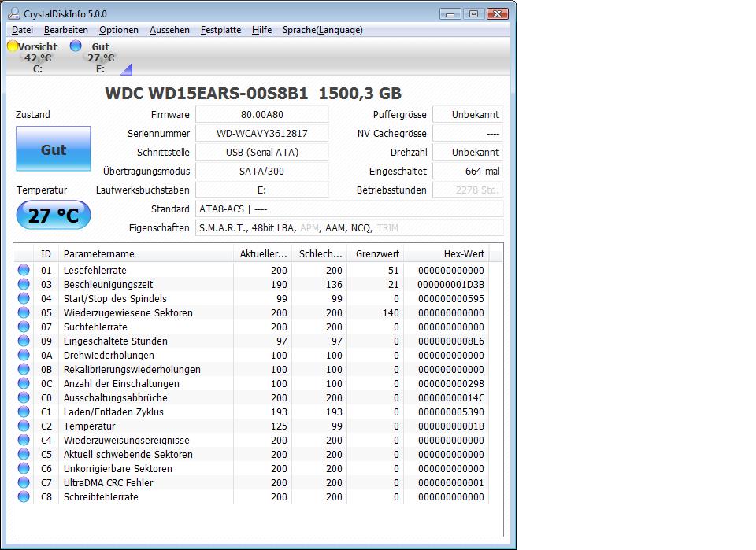The image size is (756, 550).
Task: Click hex value 0000000008E6
Action: pyautogui.click(x=450, y=341)
